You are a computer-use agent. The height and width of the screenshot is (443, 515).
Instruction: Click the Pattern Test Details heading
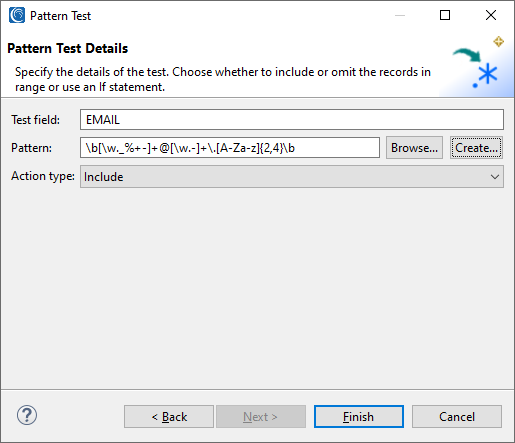[68, 49]
